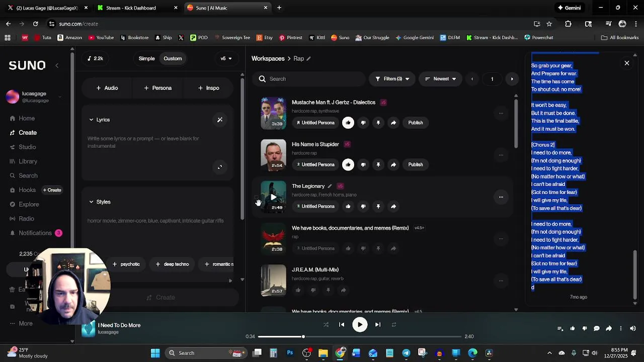This screenshot has width=644, height=362.
Task: Seek in the track progress slider
Action: click(x=359, y=337)
